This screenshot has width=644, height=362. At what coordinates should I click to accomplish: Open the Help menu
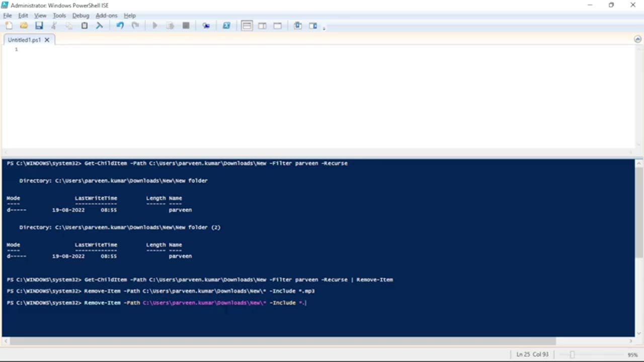130,16
